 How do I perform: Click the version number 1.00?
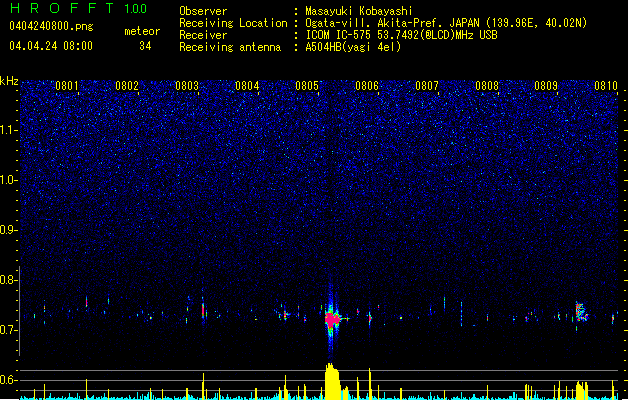click(x=136, y=9)
